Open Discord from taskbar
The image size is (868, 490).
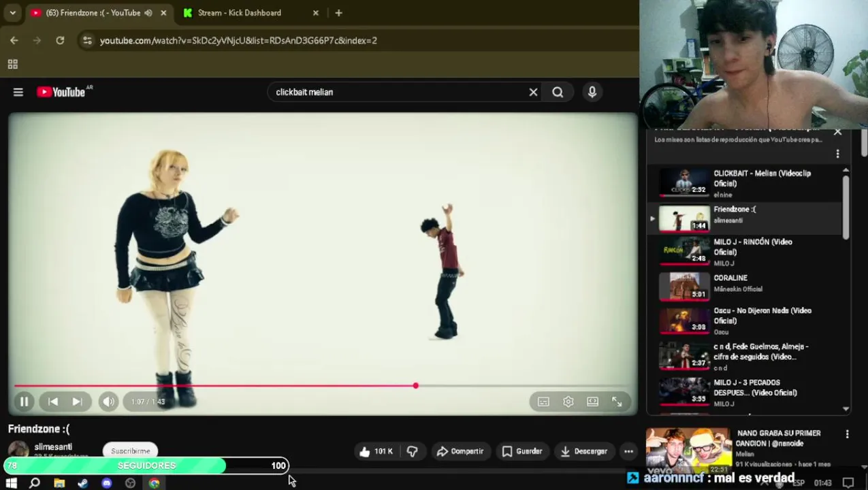[107, 483]
